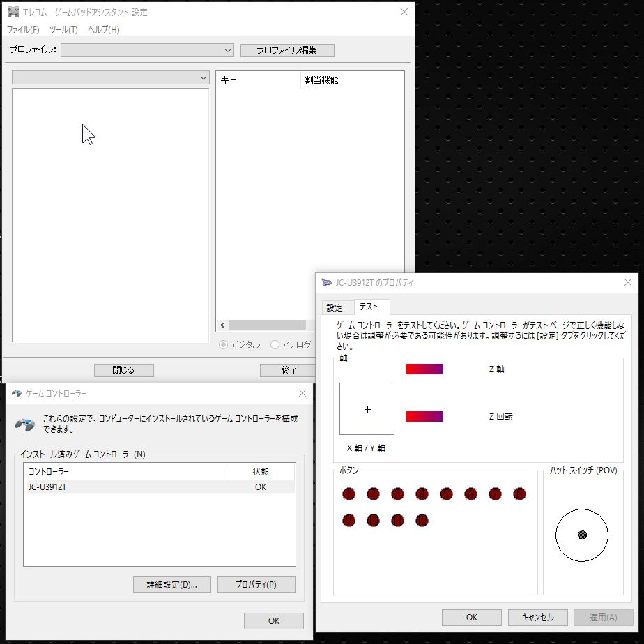Click button indicator 3 in test tab
Viewport: 644px width, 644px height.
(397, 493)
